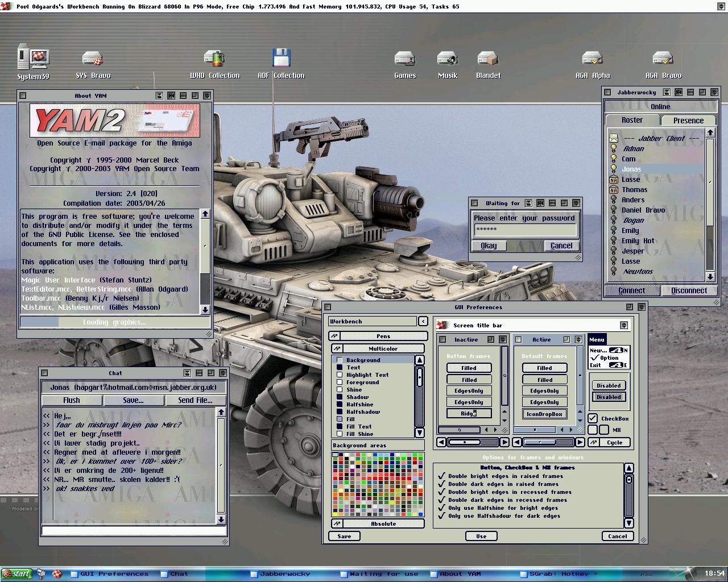Open the ADF Collection floppy icon
The width and height of the screenshot is (728, 582).
(281, 59)
